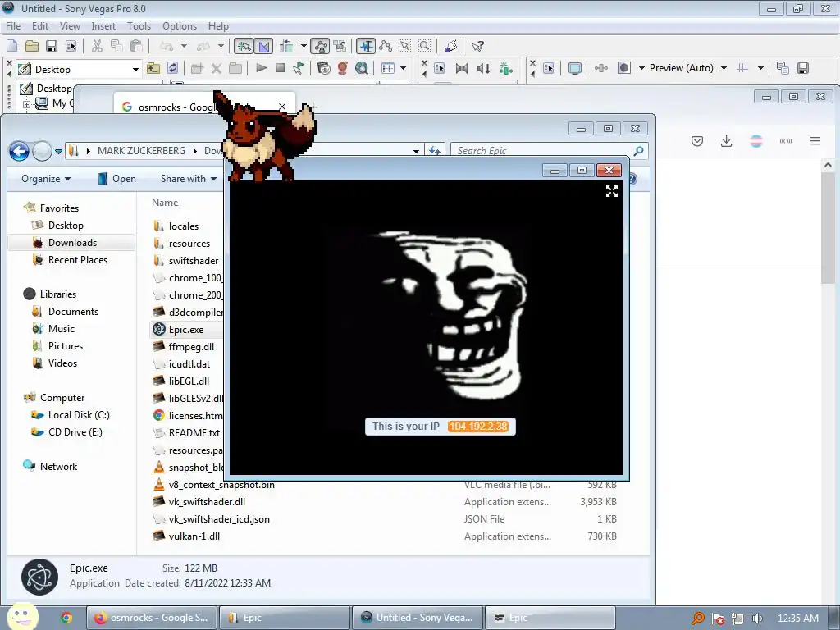Toggle Enable Snapping in Vegas toolbar
The height and width of the screenshot is (630, 840).
[x=243, y=46]
